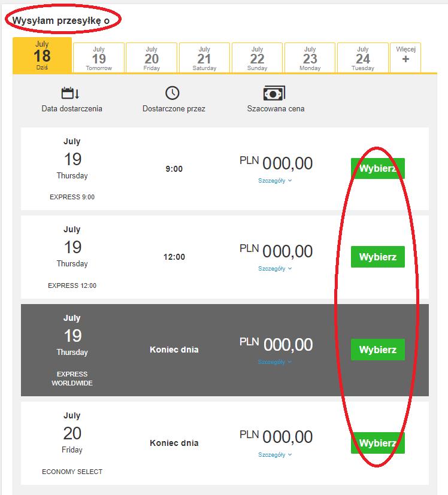Click the banknote icon above Szacowana cena

point(274,93)
